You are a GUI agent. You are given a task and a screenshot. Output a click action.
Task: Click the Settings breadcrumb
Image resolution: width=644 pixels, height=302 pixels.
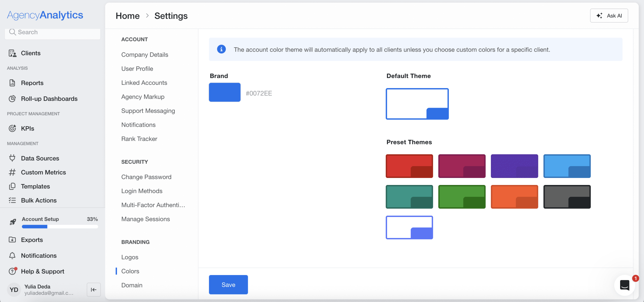(171, 16)
